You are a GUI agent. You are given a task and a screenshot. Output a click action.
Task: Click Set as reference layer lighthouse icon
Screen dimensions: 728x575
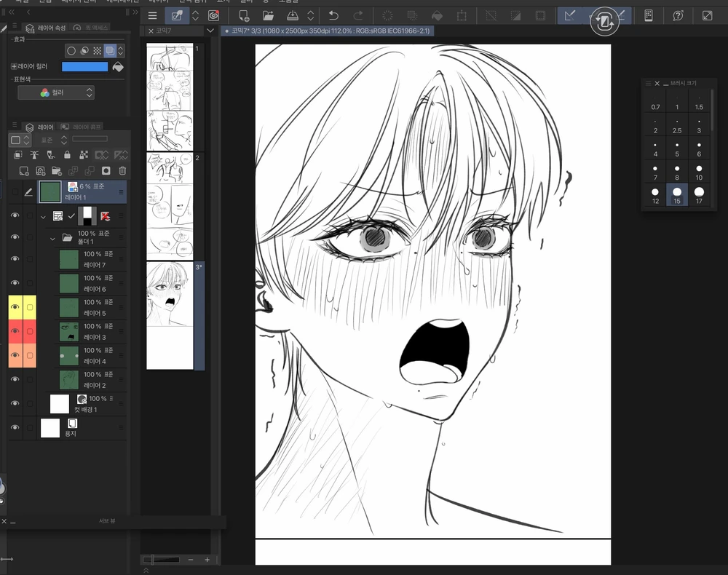[x=34, y=154]
